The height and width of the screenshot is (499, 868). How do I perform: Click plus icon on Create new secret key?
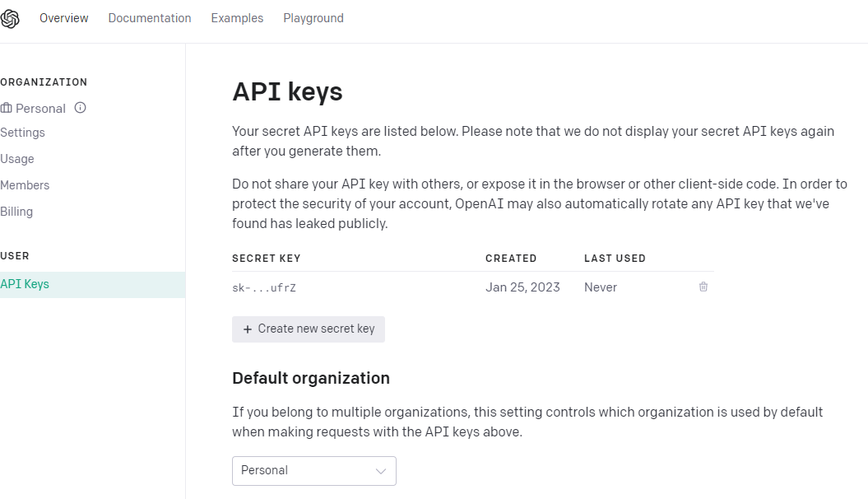point(248,329)
